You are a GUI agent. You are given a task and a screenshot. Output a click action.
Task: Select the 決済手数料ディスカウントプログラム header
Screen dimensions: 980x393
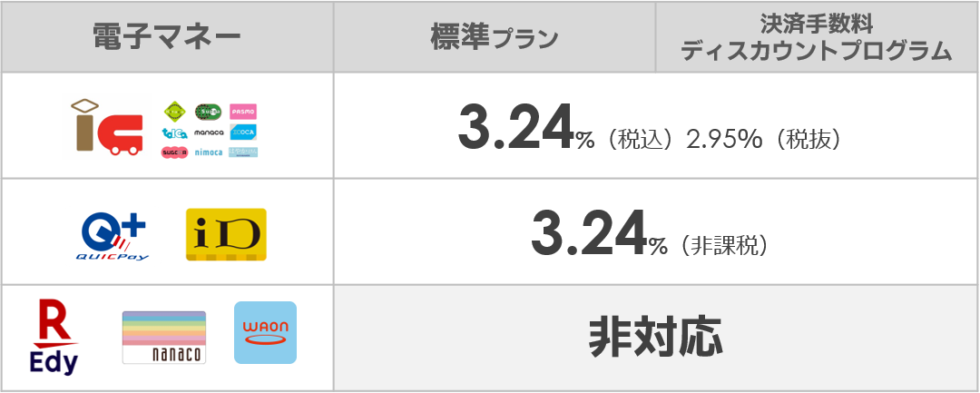[x=817, y=37]
